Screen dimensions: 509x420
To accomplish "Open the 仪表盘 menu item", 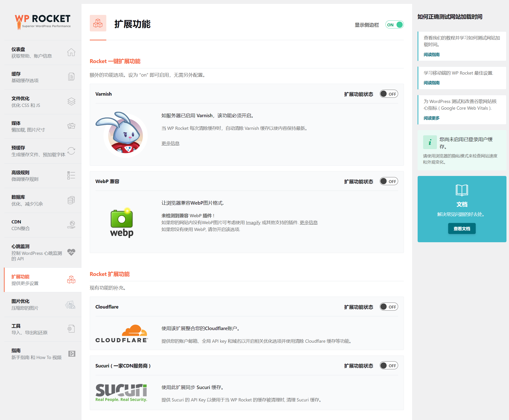I will point(43,53).
